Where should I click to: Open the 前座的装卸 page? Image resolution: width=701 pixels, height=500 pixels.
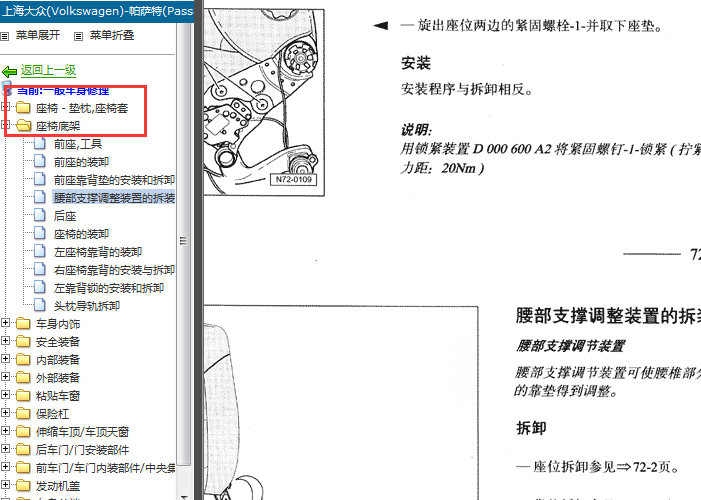click(x=81, y=162)
